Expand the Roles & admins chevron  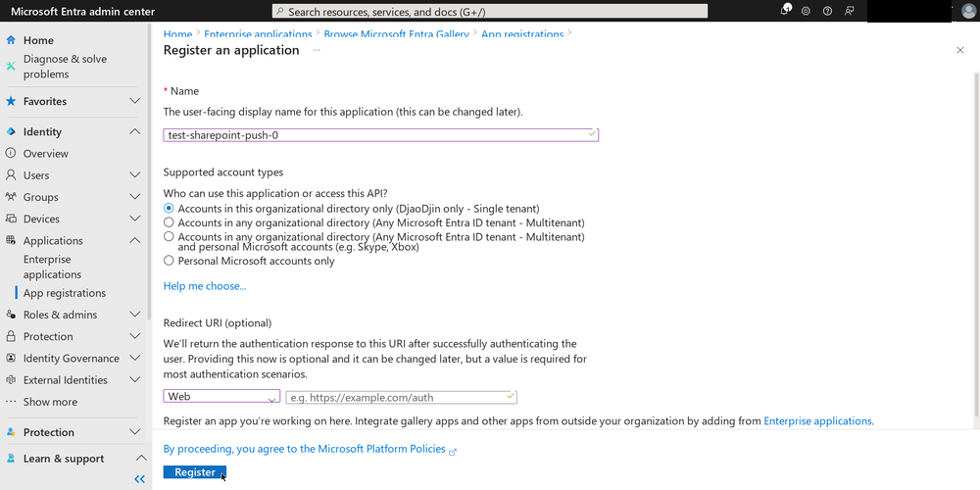tap(135, 315)
